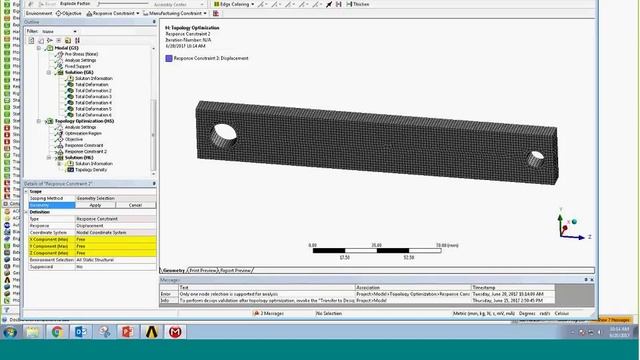Click the Suppressed No field
Viewport: 640px width, 360px height.
[x=116, y=267]
